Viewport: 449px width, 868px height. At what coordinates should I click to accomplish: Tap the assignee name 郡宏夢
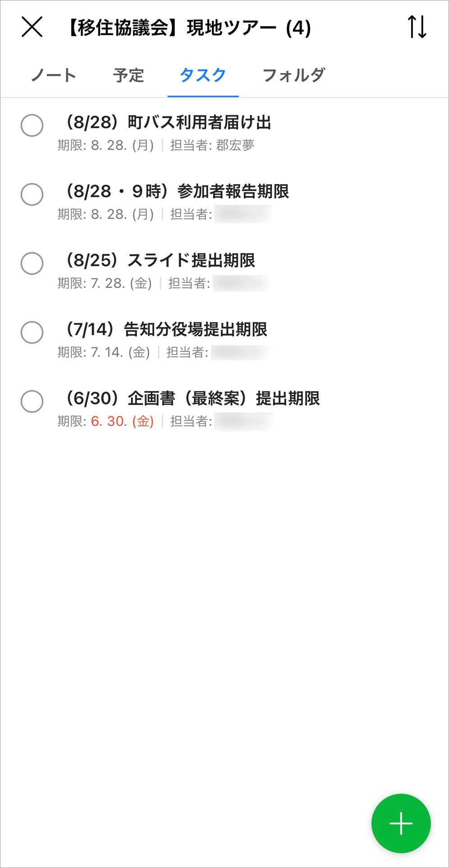tap(235, 145)
